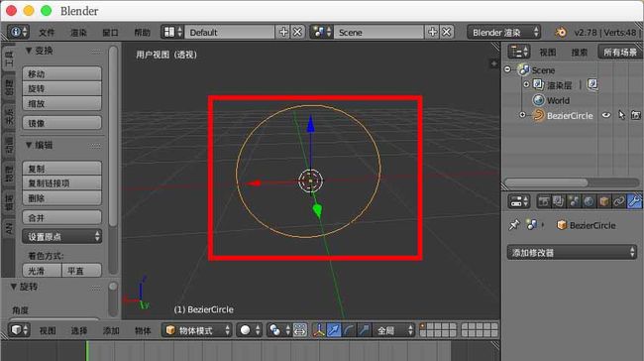Open the viewport shading sphere selector

point(250,330)
